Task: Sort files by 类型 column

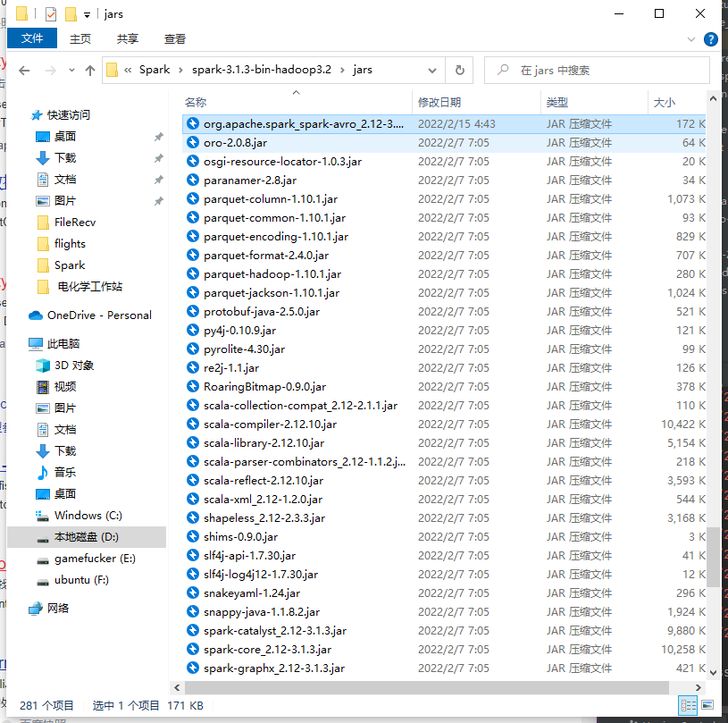Action: (x=557, y=102)
